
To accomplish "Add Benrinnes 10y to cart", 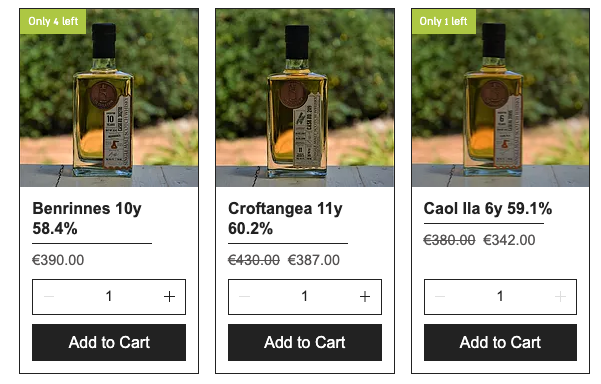I will 109,342.
